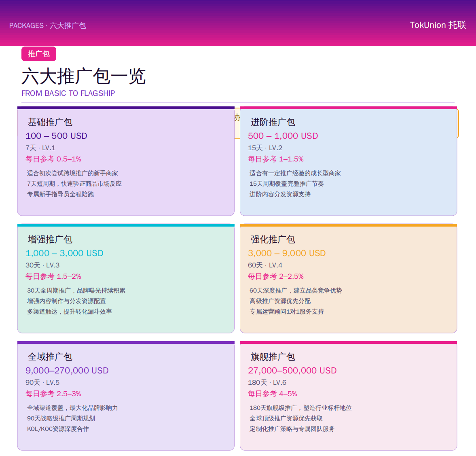Viewport: 476px width, 456px height.
Task: Select the 六大推广包一览 heading
Action: click(x=84, y=76)
